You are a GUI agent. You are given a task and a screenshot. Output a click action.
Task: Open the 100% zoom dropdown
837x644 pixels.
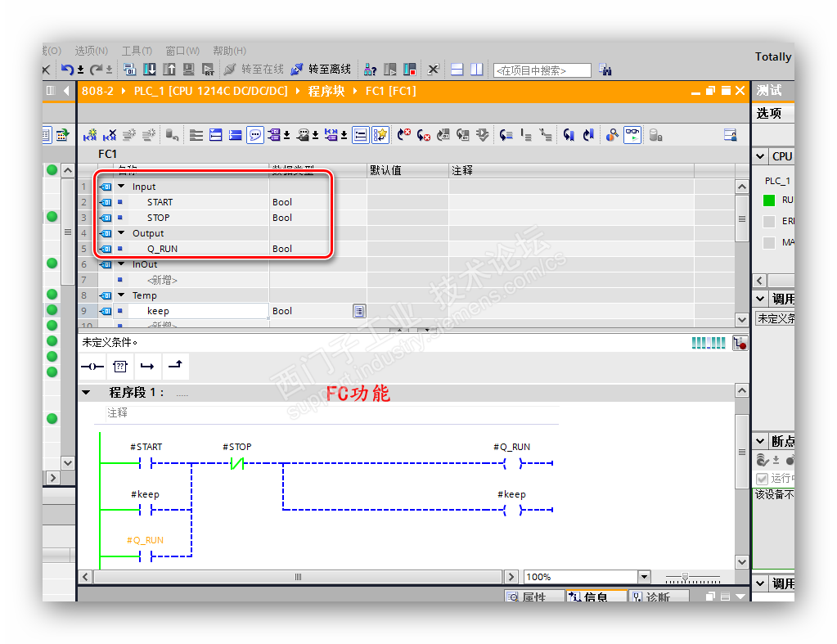pyautogui.click(x=644, y=577)
